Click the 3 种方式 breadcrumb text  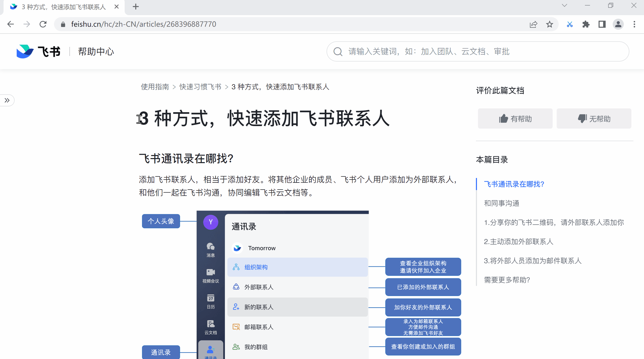(280, 87)
